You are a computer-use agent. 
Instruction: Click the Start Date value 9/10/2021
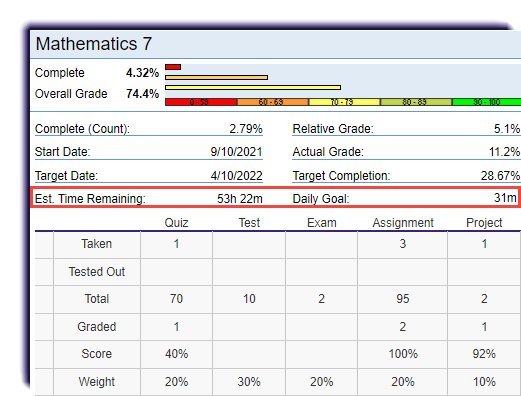(236, 152)
